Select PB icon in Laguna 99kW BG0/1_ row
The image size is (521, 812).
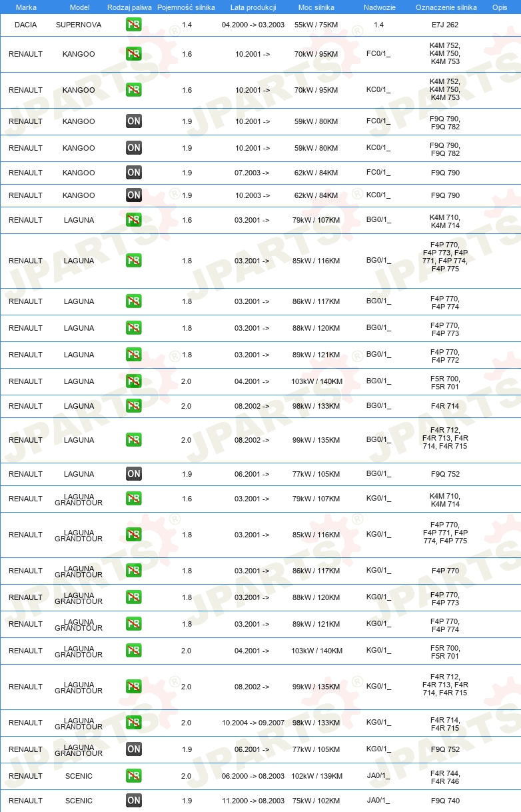[134, 440]
